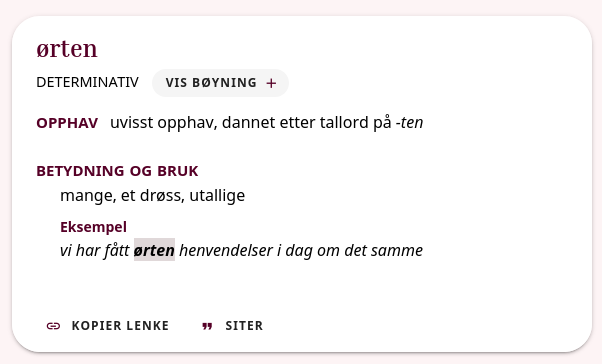Screen dimensions: 602x364
Task: Click the quotation marks cite icon
Action: tap(207, 326)
